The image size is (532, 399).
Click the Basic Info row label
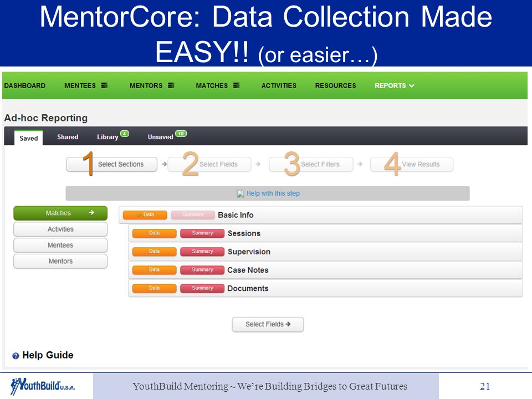point(236,215)
